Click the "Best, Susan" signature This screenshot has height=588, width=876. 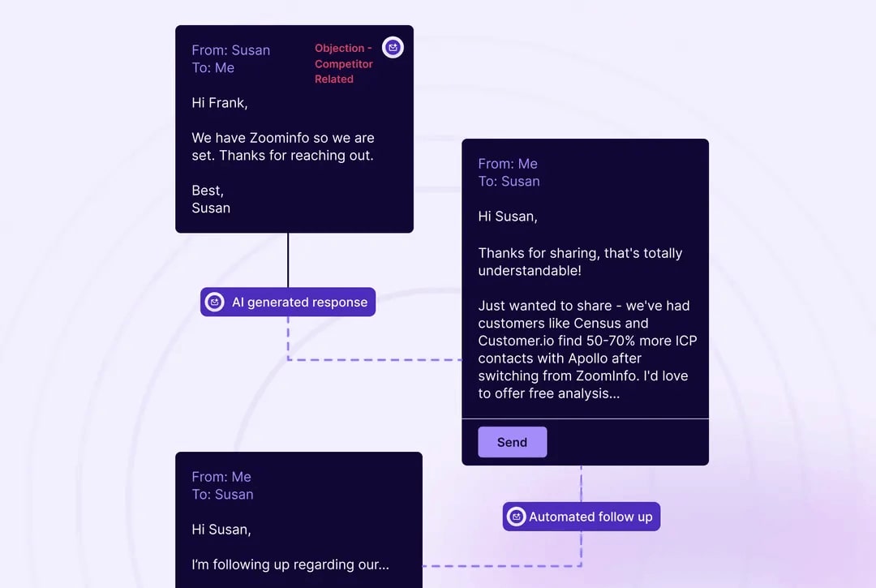(211, 200)
